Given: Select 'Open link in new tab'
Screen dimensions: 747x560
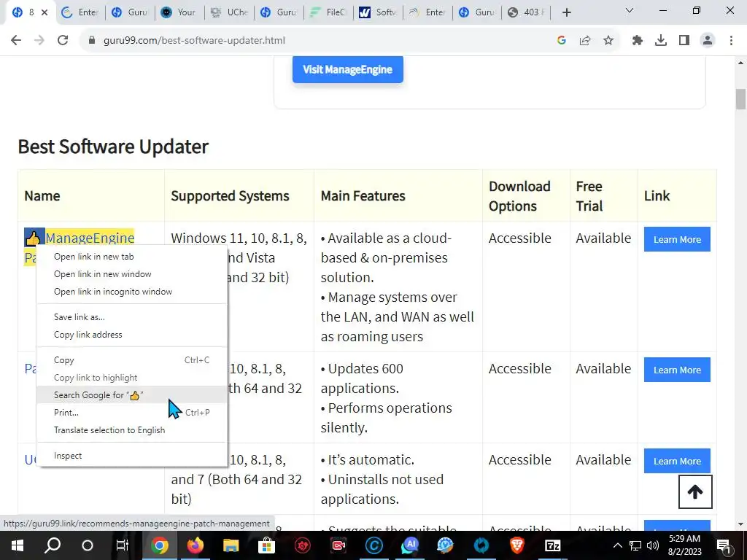Looking at the screenshot, I should tap(132, 257).
